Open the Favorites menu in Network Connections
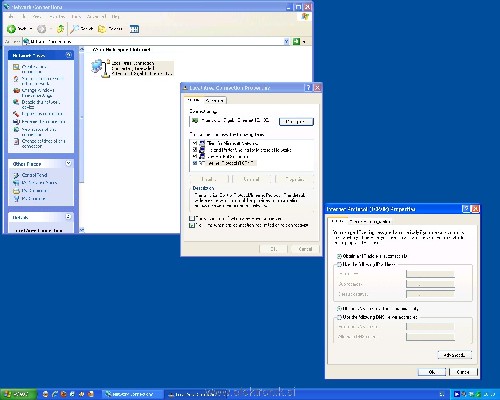This screenshot has height=400, width=500. pos(57,16)
